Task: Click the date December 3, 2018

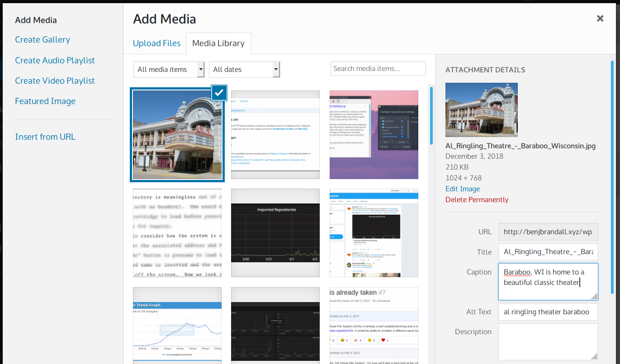Action: [474, 156]
